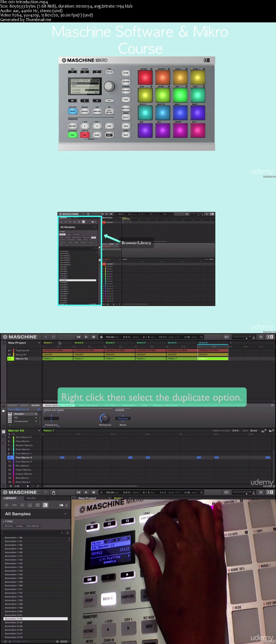Click the plug-in icon left of Tom Warrior 2
This screenshot has height=644, width=276.
(x=4, y=411)
